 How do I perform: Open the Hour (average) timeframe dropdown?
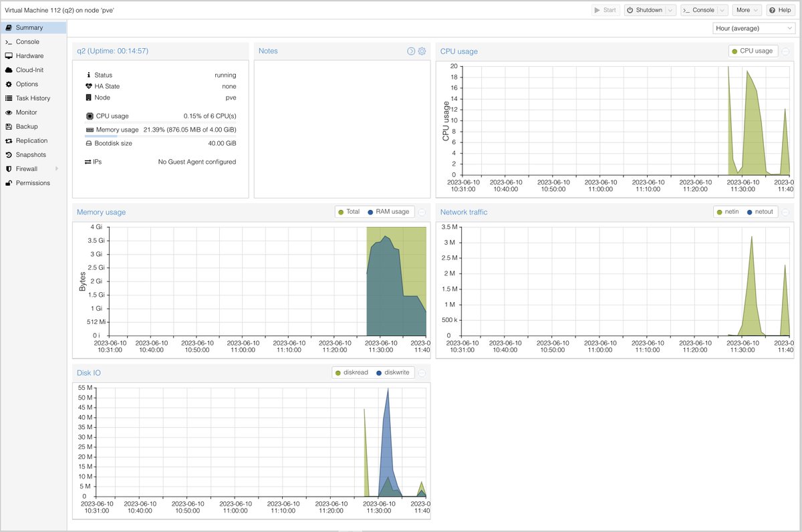click(x=754, y=28)
